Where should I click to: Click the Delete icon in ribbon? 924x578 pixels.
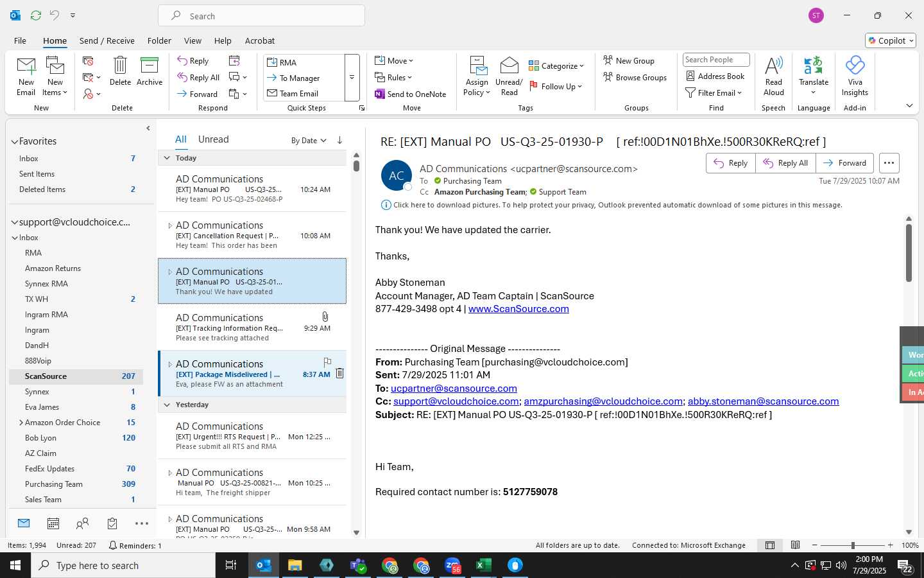pyautogui.click(x=120, y=71)
